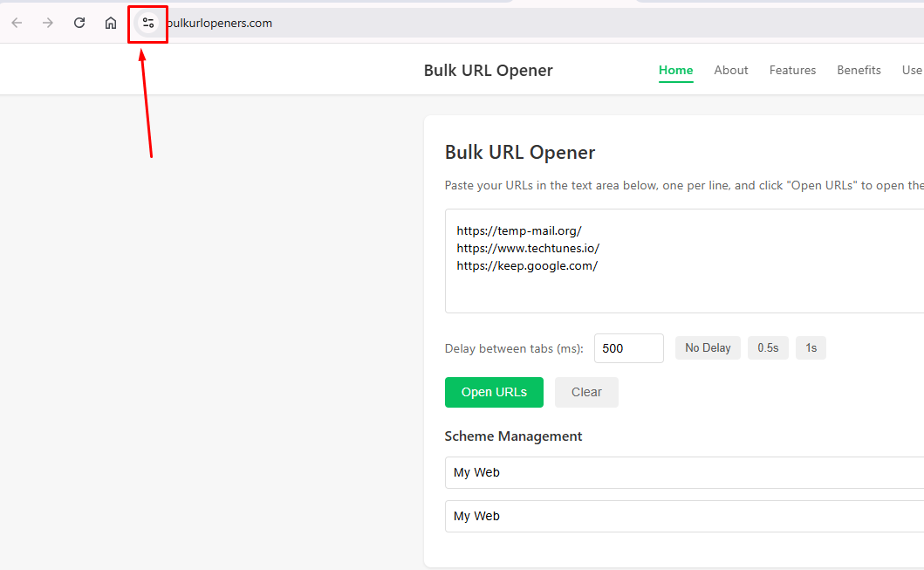Click the large Bulk URL Opener heading
This screenshot has height=570, width=924.
[520, 153]
